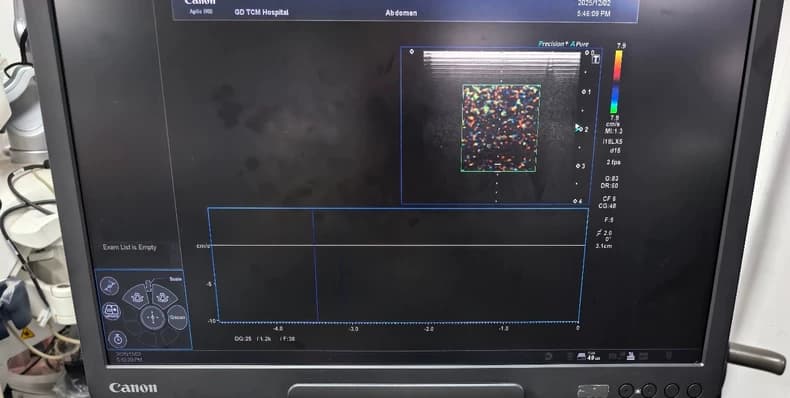The height and width of the screenshot is (398, 790).
Task: Click the CG:48 color gain value
Action: [607, 206]
